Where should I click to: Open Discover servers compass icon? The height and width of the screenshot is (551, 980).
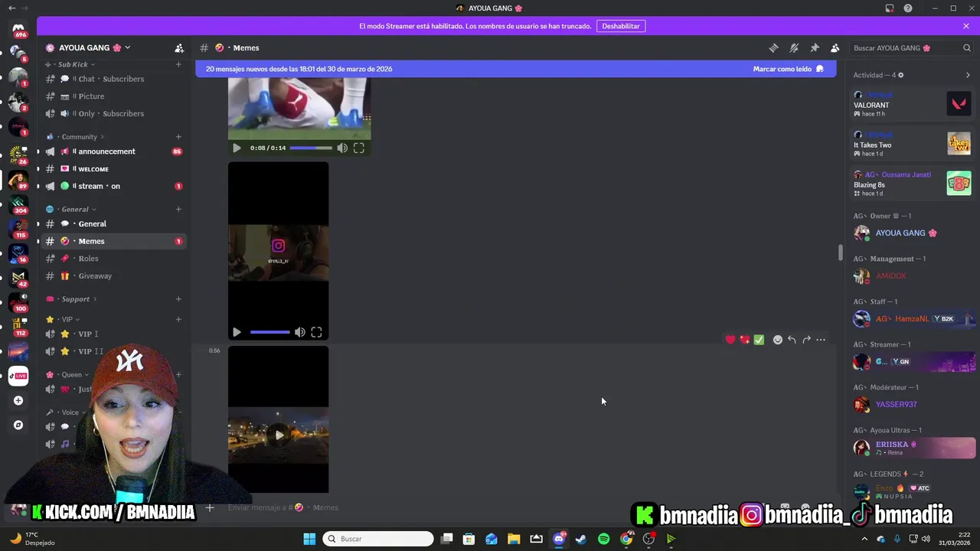[x=18, y=425]
